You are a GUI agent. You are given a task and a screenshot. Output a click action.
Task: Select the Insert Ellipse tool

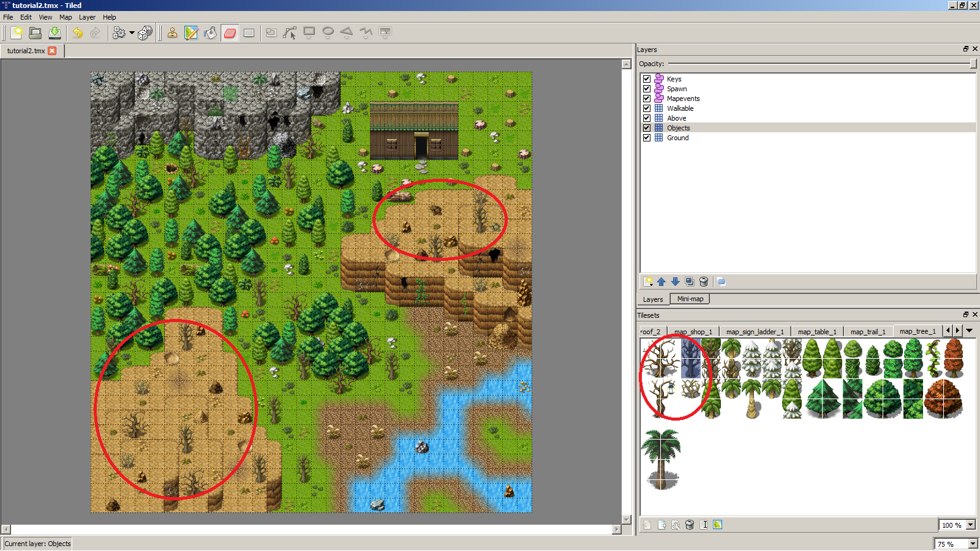coord(328,33)
